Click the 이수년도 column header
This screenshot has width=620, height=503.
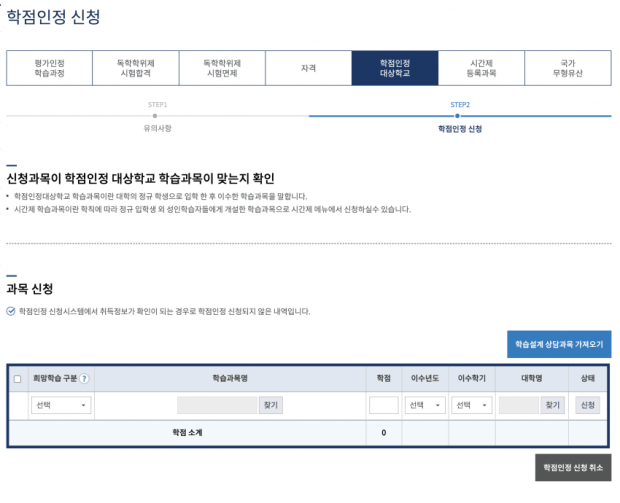425,378
